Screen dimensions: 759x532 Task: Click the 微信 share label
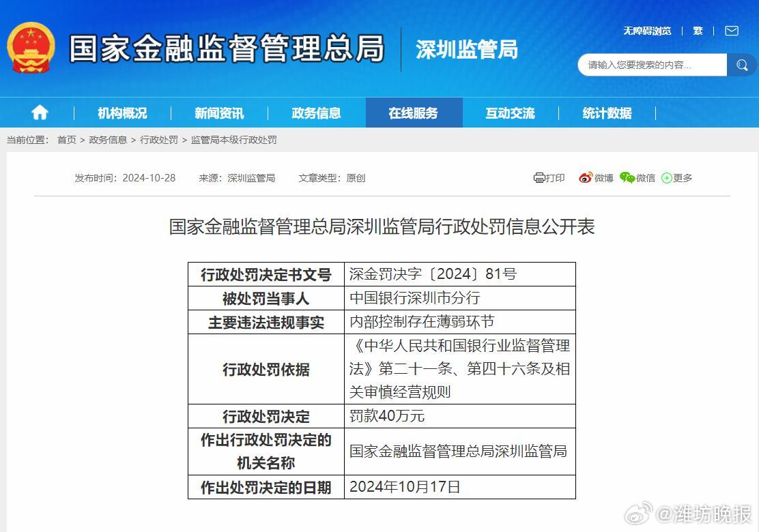point(646,178)
